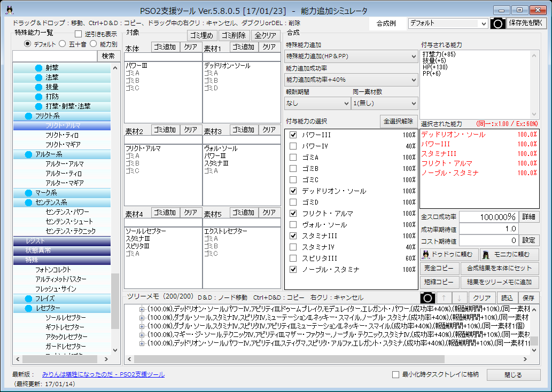Enable 最小化時タスクトレイに格納 checkbox
The image size is (552, 392).
click(395, 374)
